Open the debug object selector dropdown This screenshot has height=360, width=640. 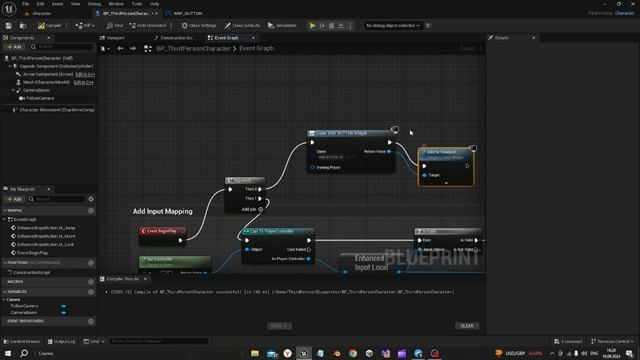coord(393,26)
